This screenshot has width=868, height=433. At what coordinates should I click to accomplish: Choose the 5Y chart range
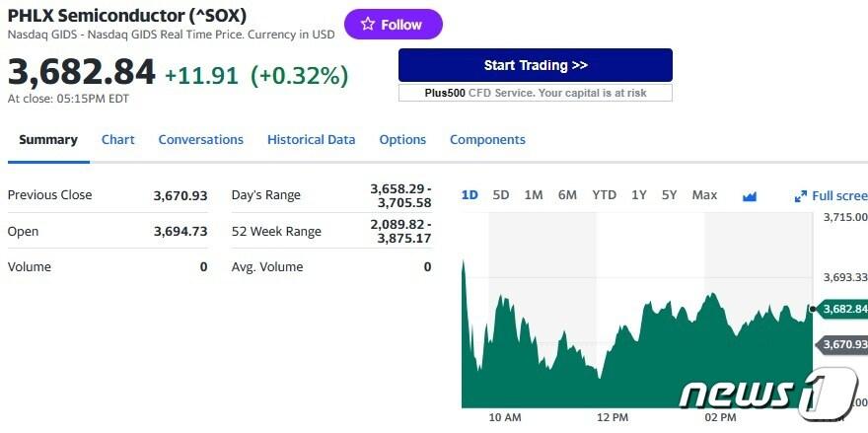(670, 195)
